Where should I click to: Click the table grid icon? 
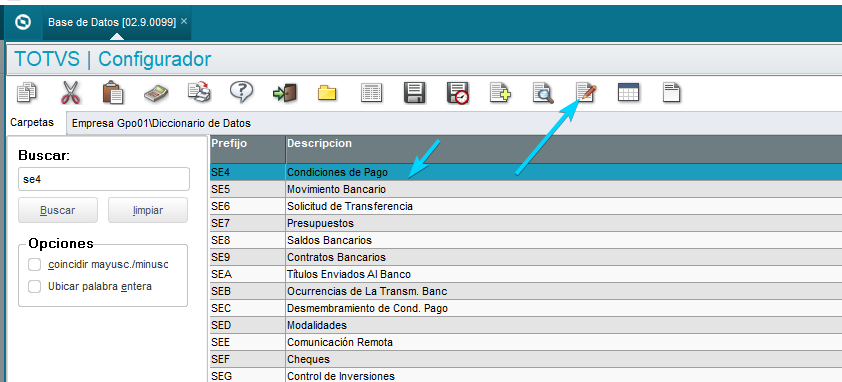tap(628, 92)
